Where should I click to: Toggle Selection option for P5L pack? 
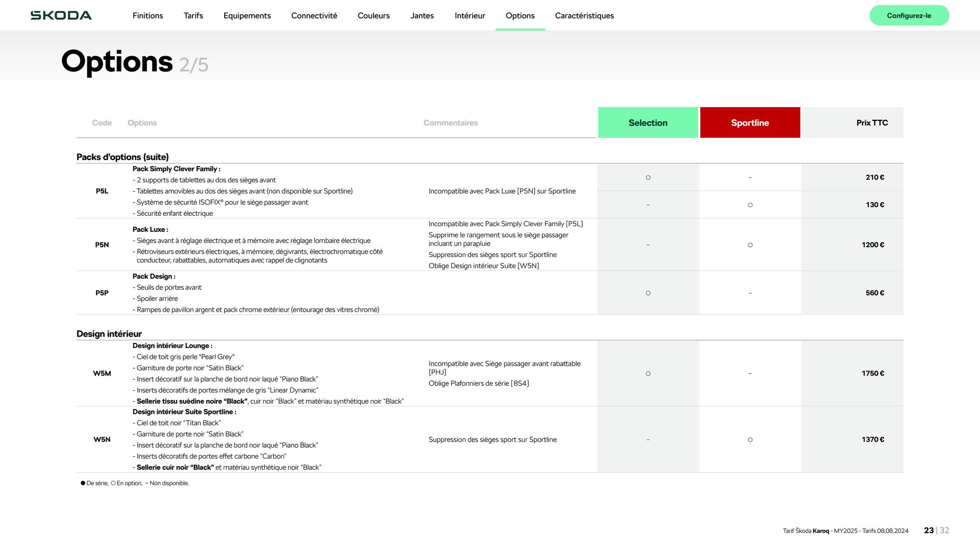[648, 178]
